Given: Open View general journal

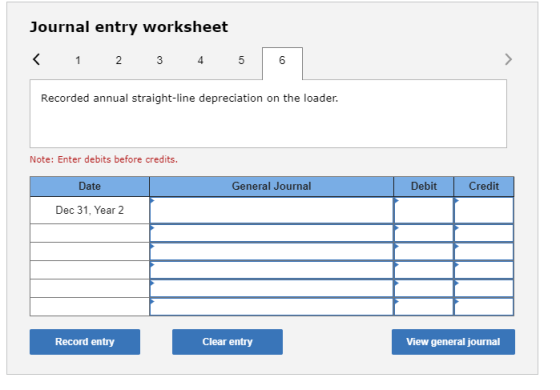Looking at the screenshot, I should pyautogui.click(x=453, y=342).
